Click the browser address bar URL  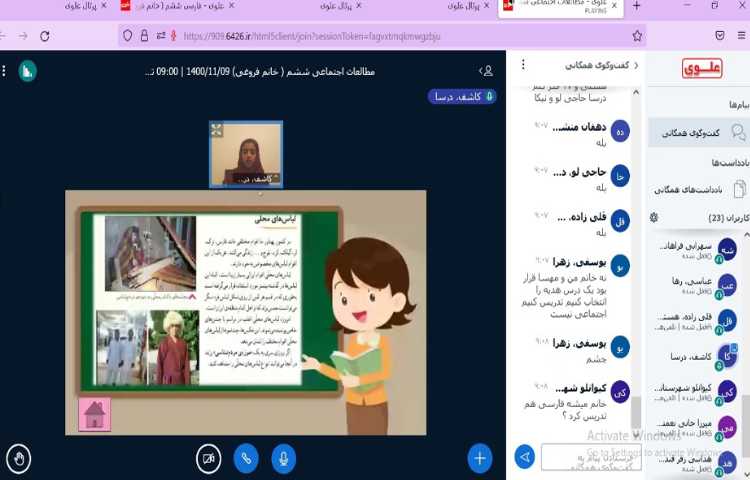tap(311, 36)
